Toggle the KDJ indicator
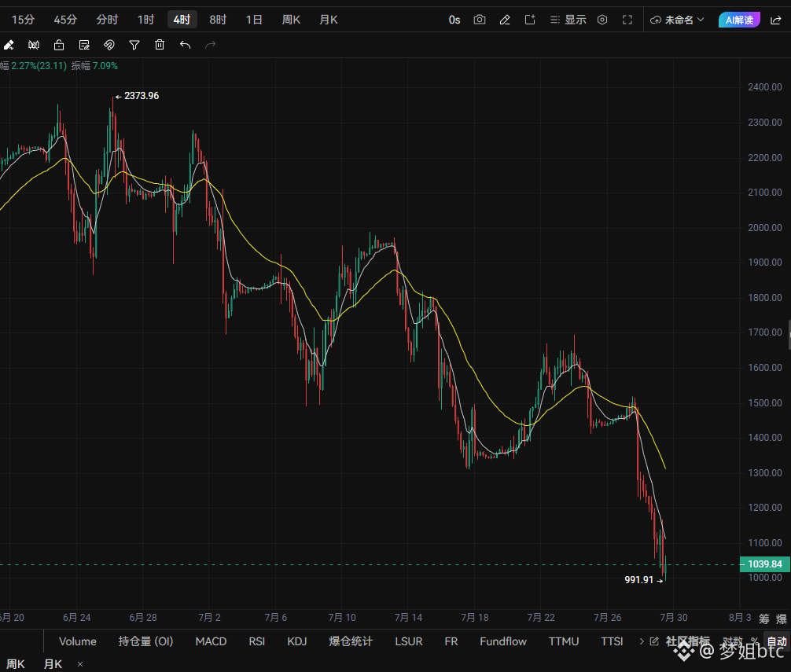Screen dimensions: 791x672 coord(297,641)
